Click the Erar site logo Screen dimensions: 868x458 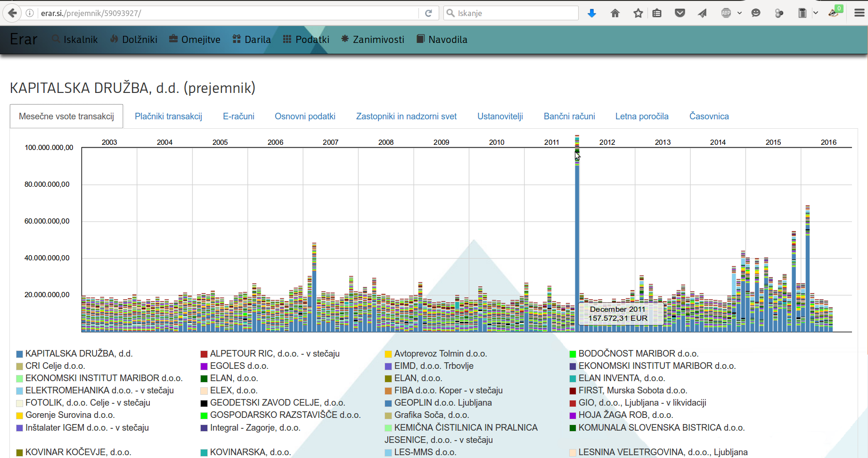(x=24, y=39)
